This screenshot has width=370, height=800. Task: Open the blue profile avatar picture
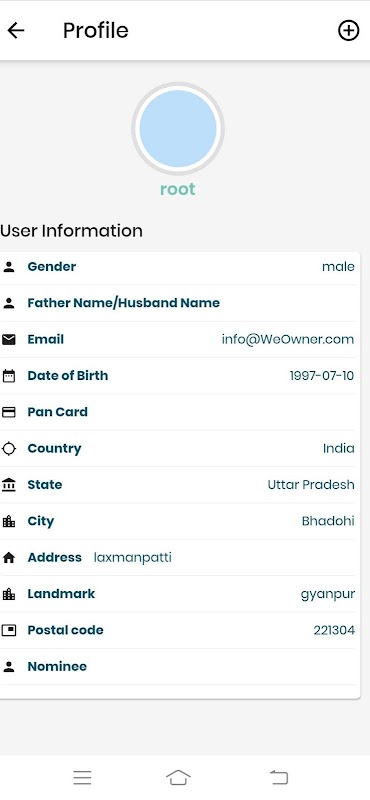[x=178, y=129]
